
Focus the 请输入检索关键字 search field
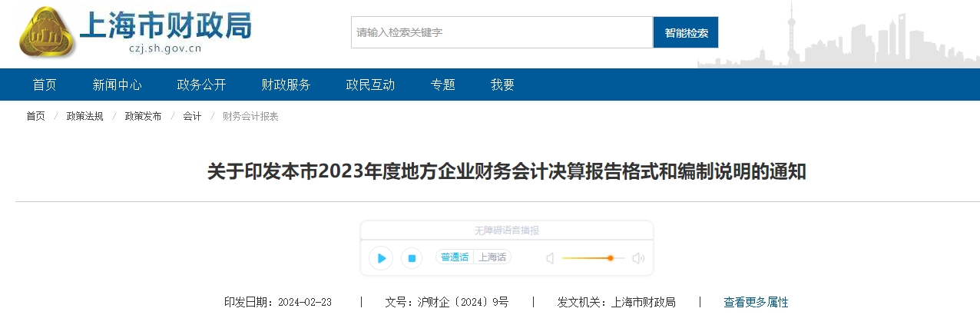click(502, 32)
